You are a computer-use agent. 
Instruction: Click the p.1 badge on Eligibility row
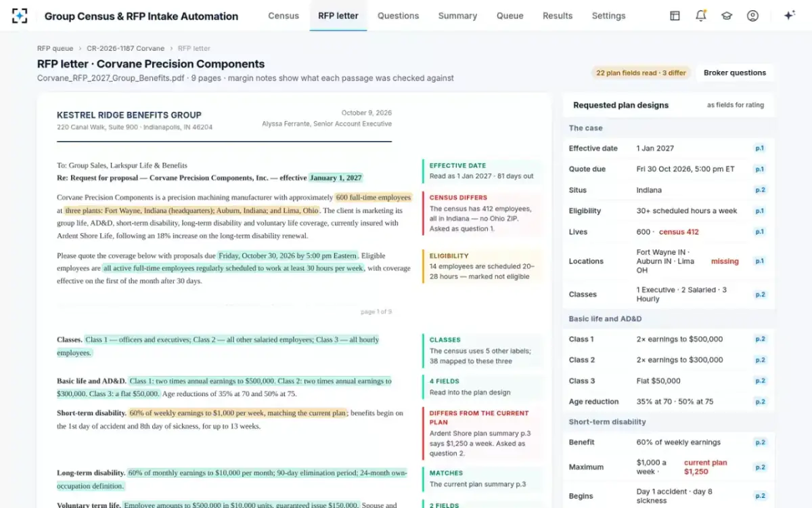(x=760, y=211)
